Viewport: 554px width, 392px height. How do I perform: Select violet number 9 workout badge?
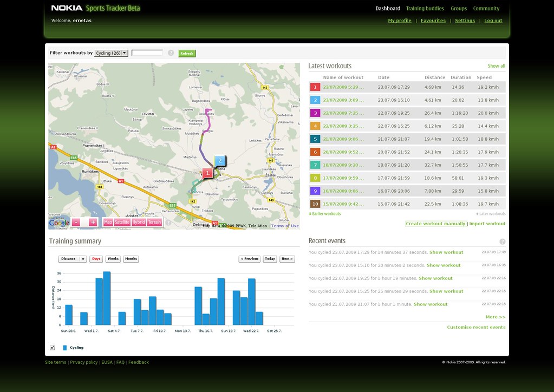(x=315, y=191)
